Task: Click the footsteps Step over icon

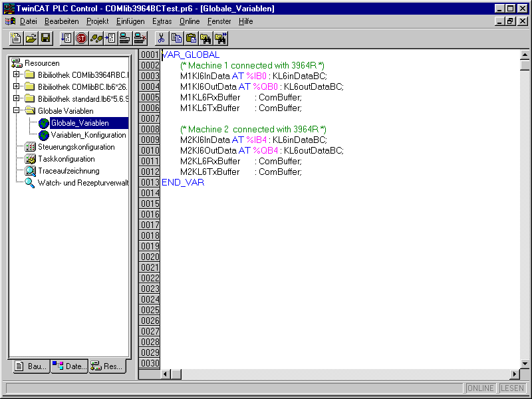Action: (x=96, y=39)
